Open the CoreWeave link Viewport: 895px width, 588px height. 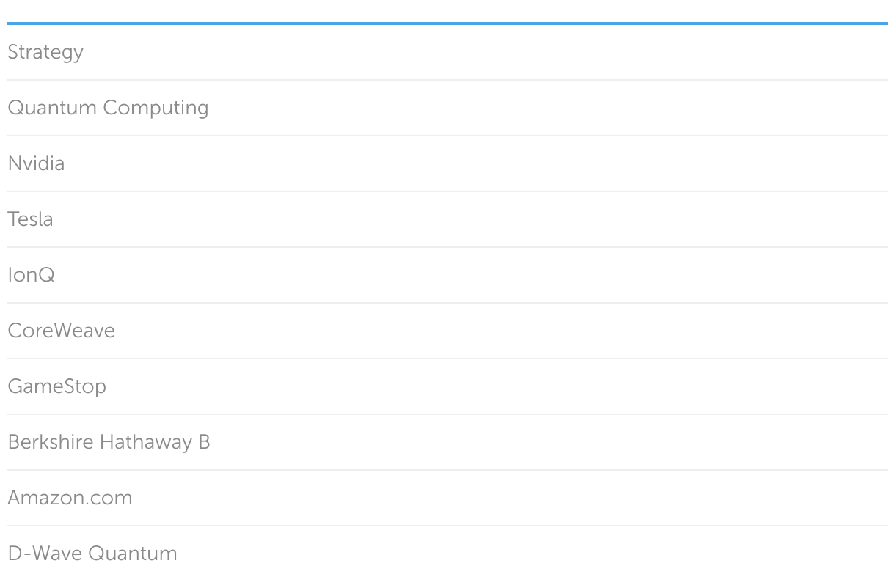pyautogui.click(x=61, y=331)
